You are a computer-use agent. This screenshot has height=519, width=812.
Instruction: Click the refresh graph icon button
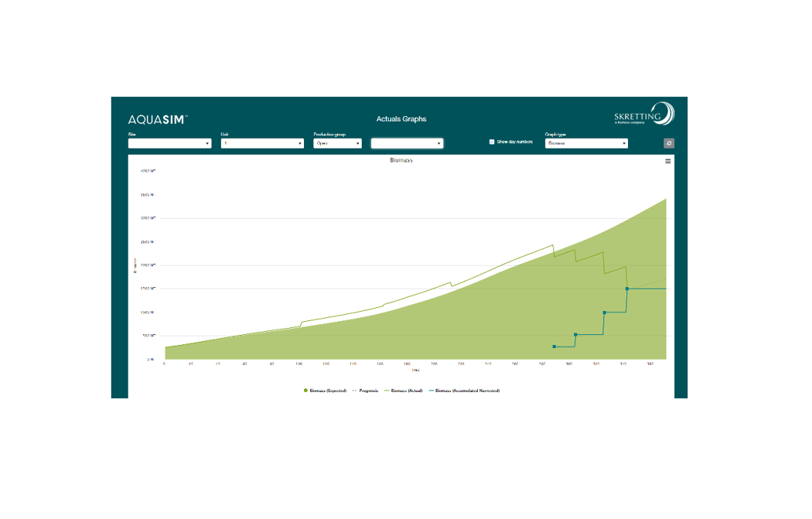tap(669, 143)
